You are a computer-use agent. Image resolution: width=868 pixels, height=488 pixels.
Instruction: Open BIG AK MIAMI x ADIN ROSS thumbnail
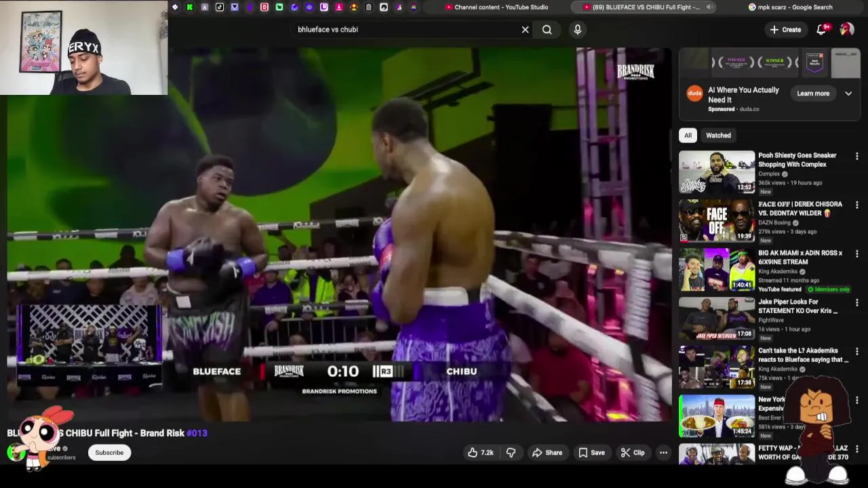tap(717, 270)
